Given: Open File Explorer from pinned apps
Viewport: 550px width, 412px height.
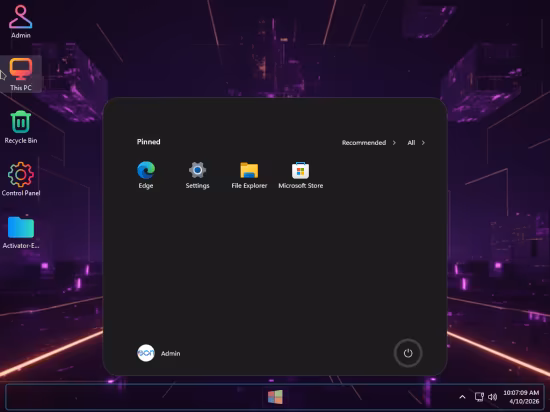Looking at the screenshot, I should (249, 175).
